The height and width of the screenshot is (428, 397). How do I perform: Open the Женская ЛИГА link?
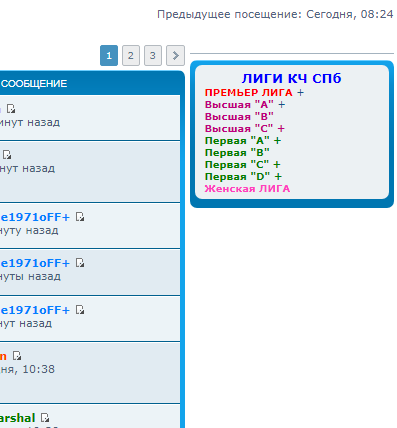point(247,189)
